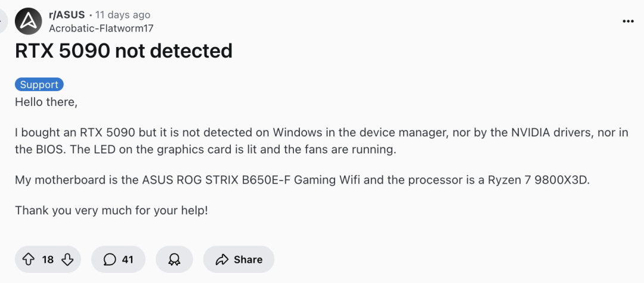
Task: Click the back arrow at the left edge
Action: 2,21
